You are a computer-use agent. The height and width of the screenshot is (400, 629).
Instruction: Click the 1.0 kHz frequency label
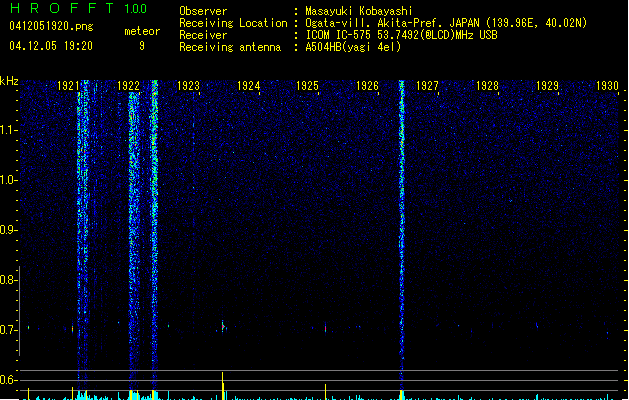coord(8,180)
